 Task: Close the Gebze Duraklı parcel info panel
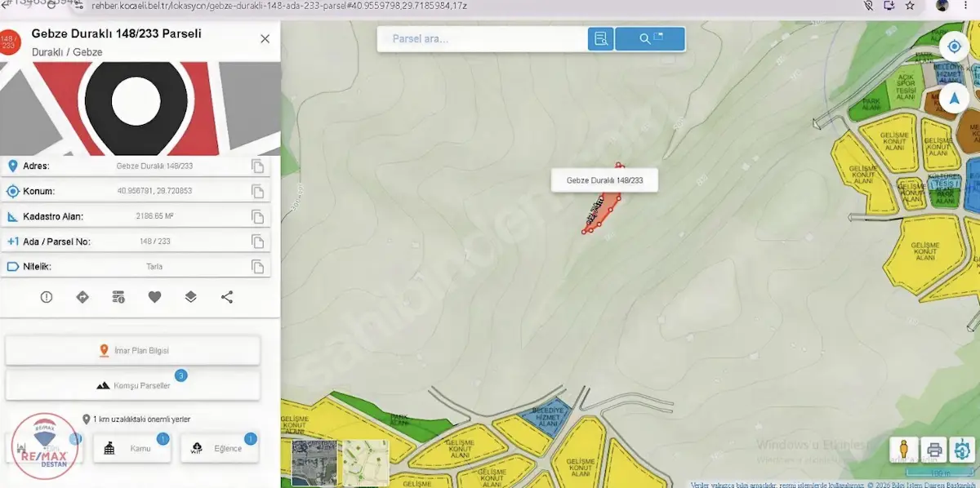point(265,39)
